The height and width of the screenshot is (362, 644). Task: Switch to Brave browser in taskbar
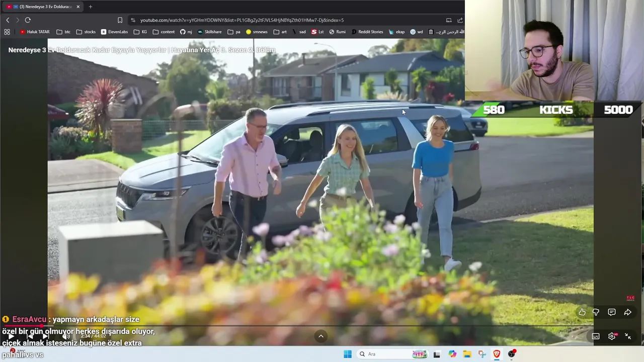(x=497, y=354)
